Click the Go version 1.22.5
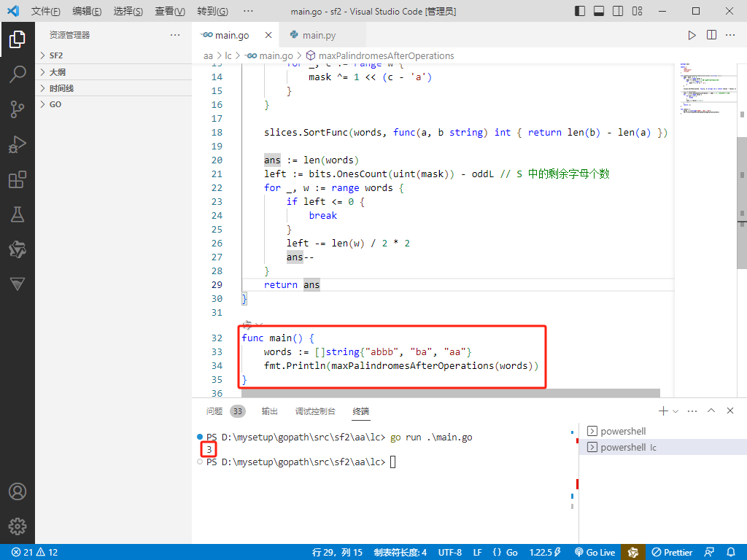Image resolution: width=747 pixels, height=560 pixels. (545, 553)
